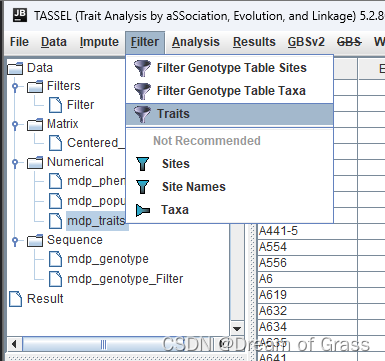385x361 pixels.
Task: Select the Sequence tree node label
Action: coord(75,240)
